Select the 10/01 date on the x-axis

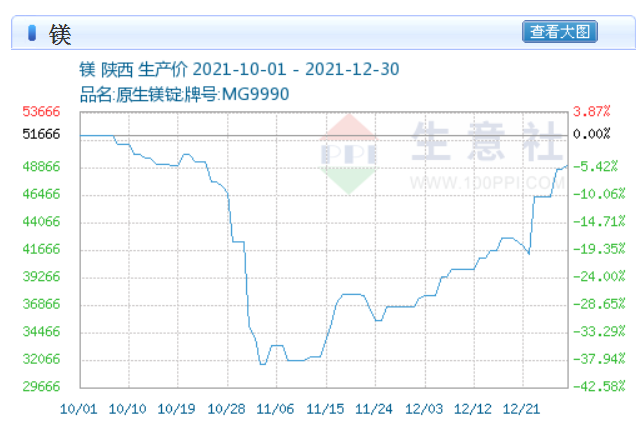(x=79, y=408)
